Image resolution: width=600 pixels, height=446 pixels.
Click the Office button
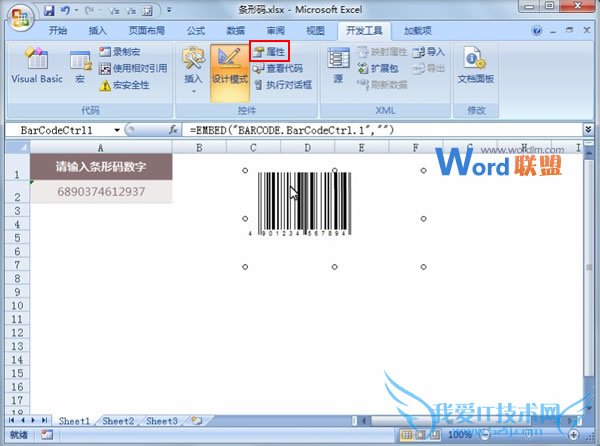(x=20, y=17)
